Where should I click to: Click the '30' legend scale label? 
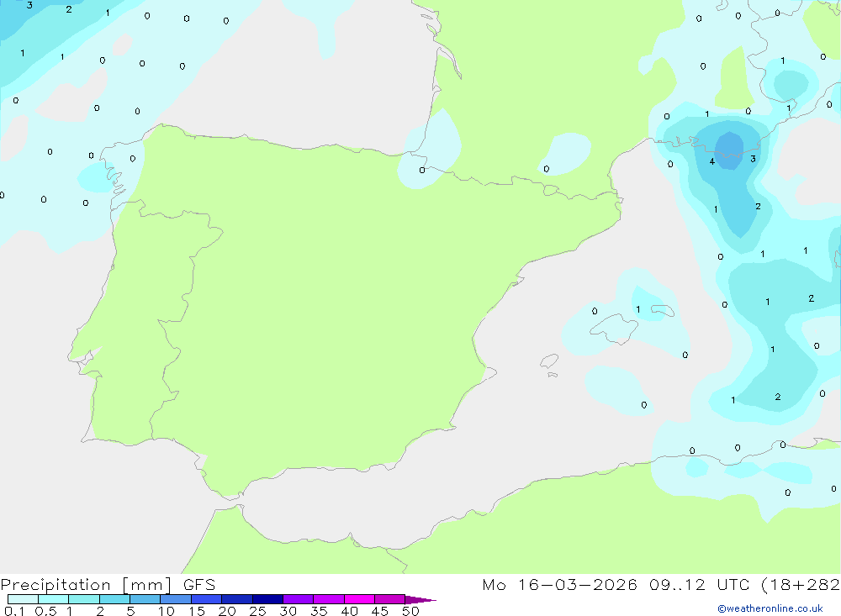pyautogui.click(x=288, y=611)
